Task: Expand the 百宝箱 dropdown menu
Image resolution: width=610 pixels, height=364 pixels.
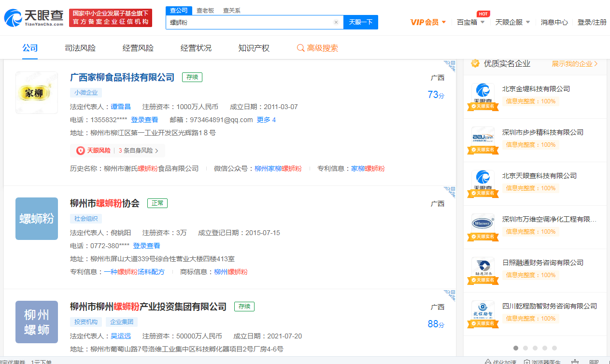Action: (470, 22)
